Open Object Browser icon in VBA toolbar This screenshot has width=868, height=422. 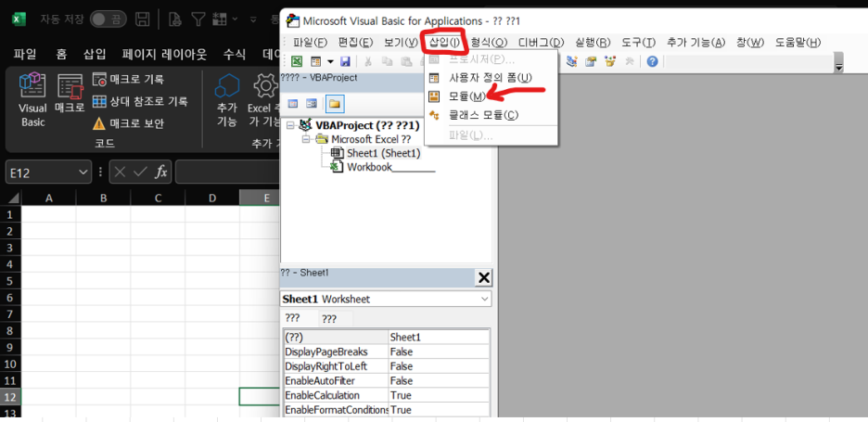pyautogui.click(x=610, y=61)
